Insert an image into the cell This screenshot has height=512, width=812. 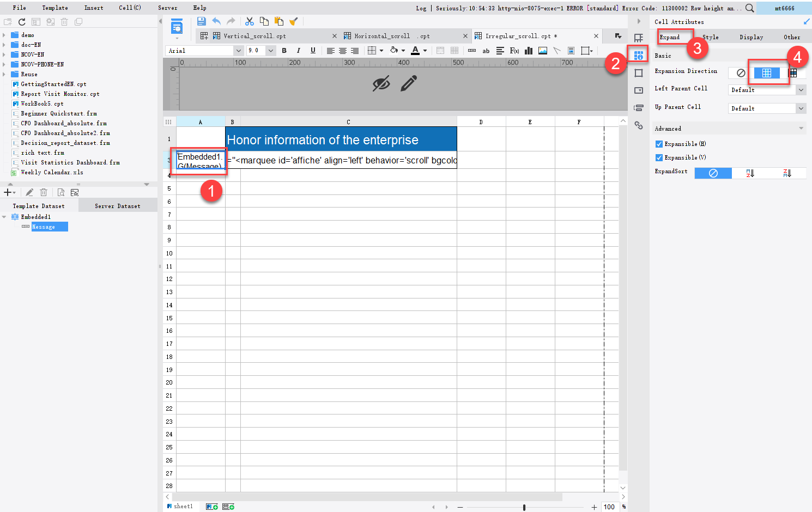click(543, 51)
